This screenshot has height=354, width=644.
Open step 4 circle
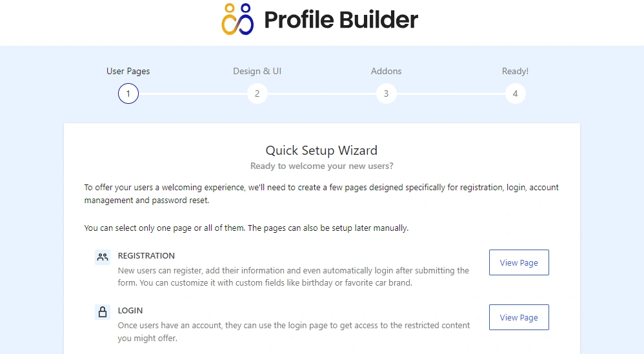(515, 93)
